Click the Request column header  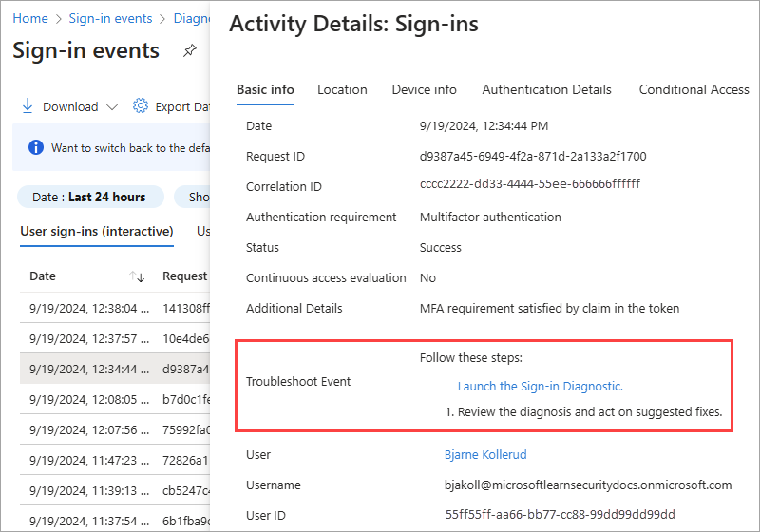pos(184,276)
